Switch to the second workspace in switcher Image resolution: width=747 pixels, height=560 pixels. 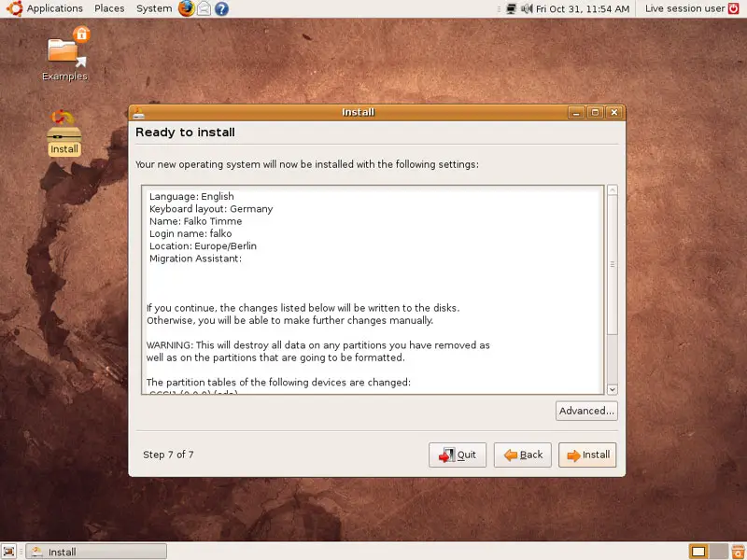click(x=718, y=552)
